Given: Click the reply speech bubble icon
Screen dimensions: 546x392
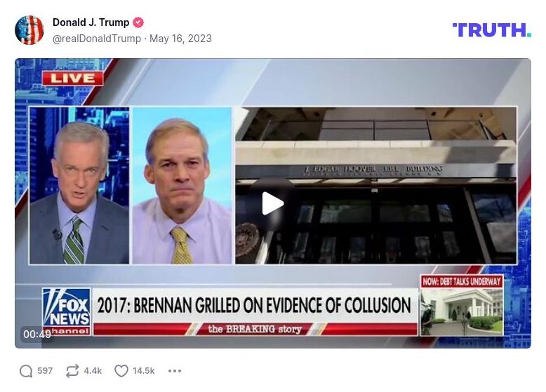Looking at the screenshot, I should click(26, 371).
